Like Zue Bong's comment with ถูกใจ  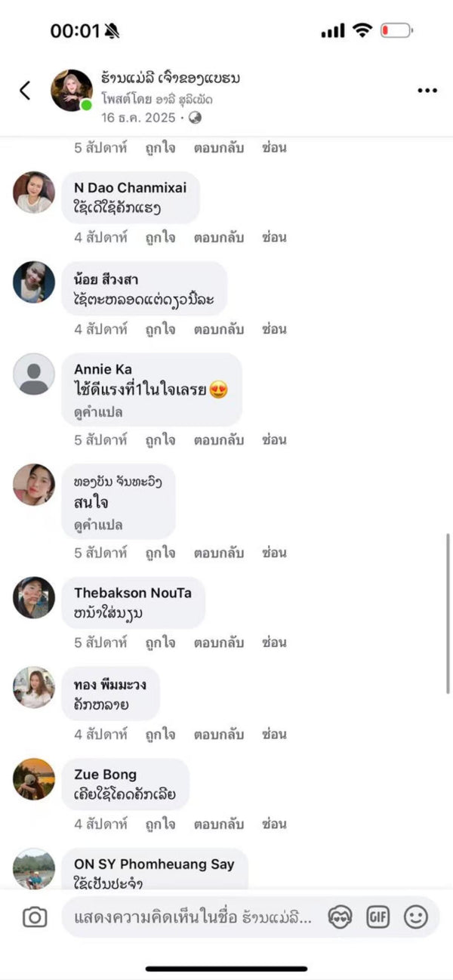pyautogui.click(x=160, y=824)
